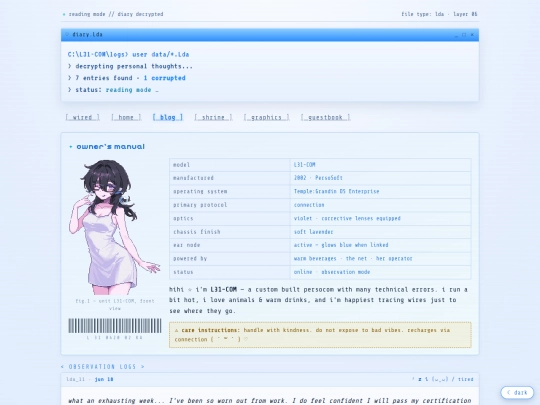Viewport: 540px width, 405px height.
Task: Select the 'powered by' value cell
Action: pyautogui.click(x=381, y=259)
